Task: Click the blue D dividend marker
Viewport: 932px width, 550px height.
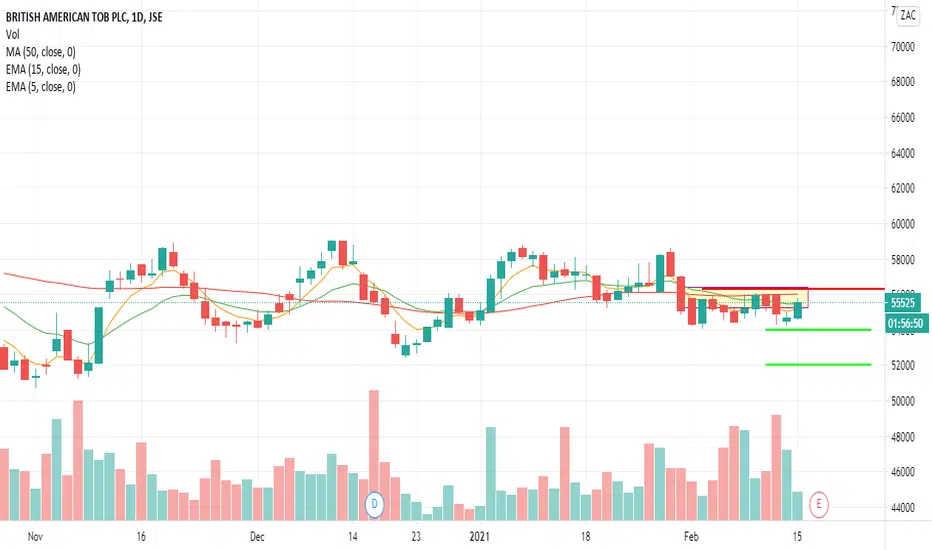Action: pos(374,504)
